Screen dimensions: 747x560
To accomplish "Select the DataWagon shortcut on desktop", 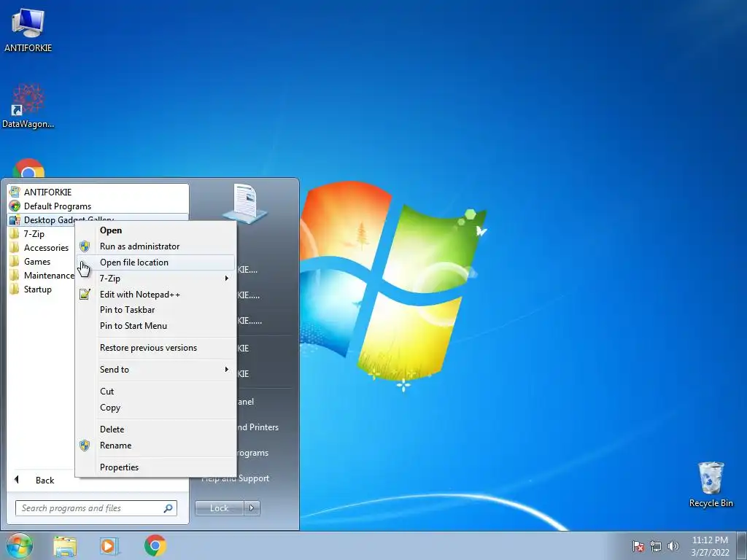I will pyautogui.click(x=28, y=106).
